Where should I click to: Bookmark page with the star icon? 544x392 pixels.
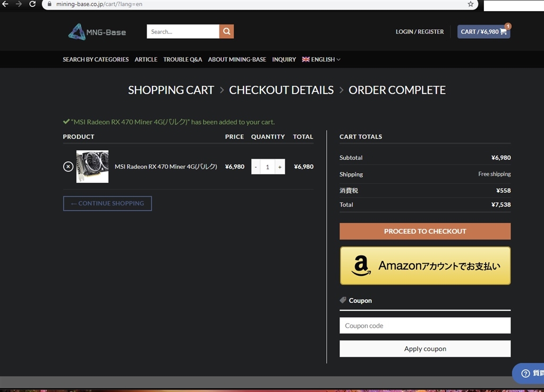click(x=471, y=4)
